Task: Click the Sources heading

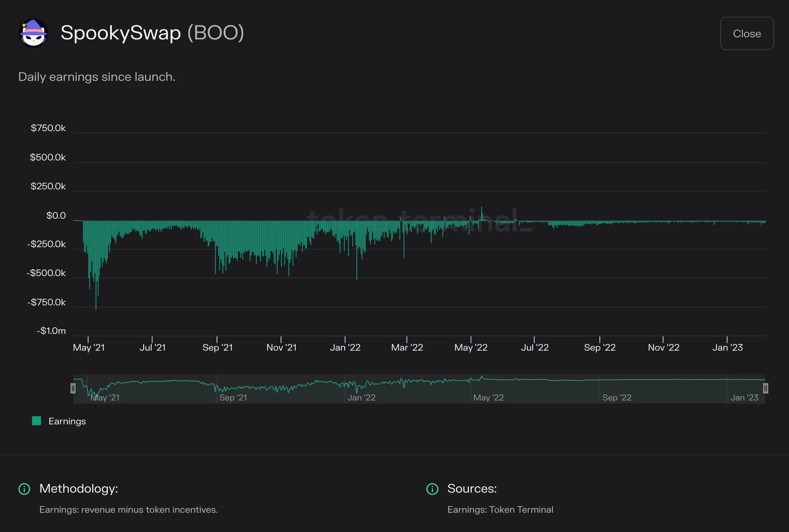Action: [x=472, y=489]
